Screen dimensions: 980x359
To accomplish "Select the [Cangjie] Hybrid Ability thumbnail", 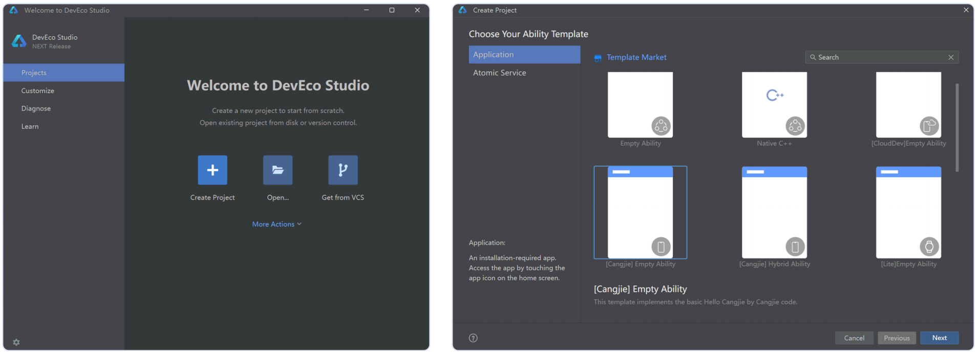I will pyautogui.click(x=774, y=212).
